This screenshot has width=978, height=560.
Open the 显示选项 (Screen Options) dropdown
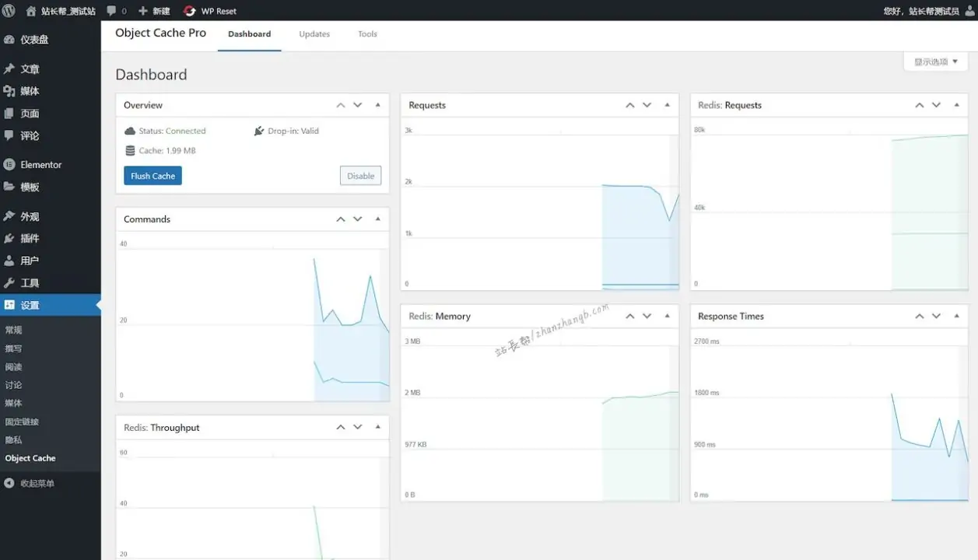point(934,61)
